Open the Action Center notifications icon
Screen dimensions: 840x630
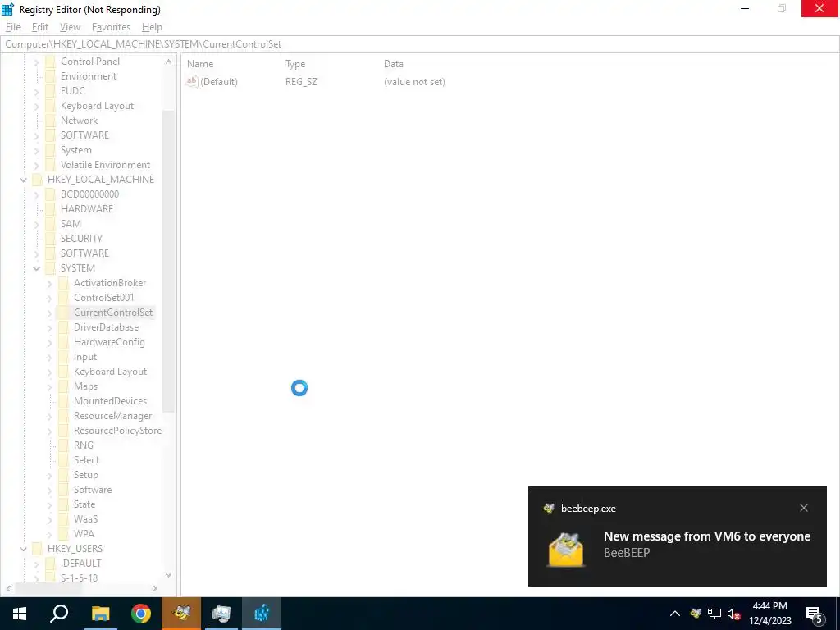(815, 614)
